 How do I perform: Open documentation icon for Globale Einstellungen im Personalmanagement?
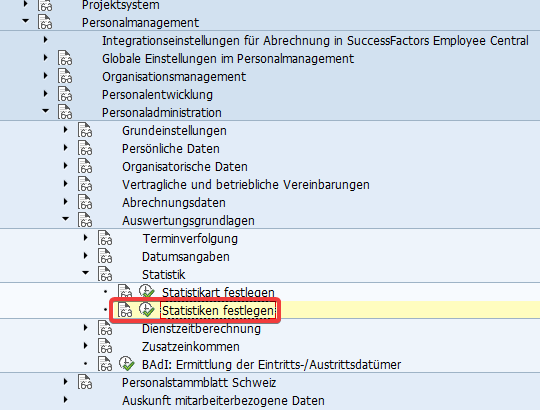coord(65,58)
